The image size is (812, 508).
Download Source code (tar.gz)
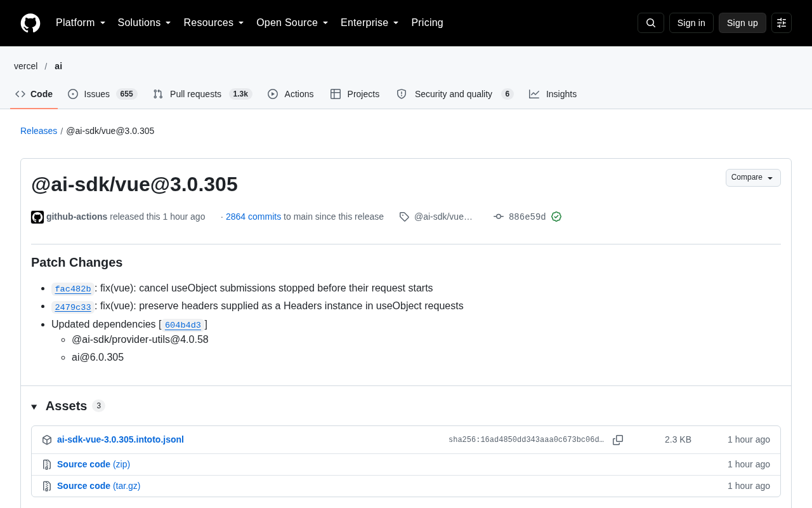(x=98, y=486)
